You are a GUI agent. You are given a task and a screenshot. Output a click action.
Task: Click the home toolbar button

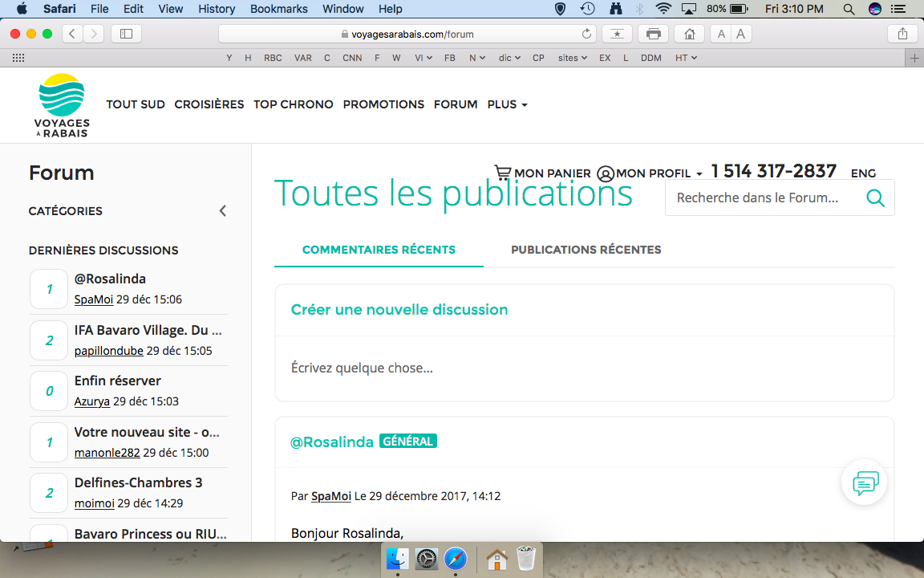[690, 34]
